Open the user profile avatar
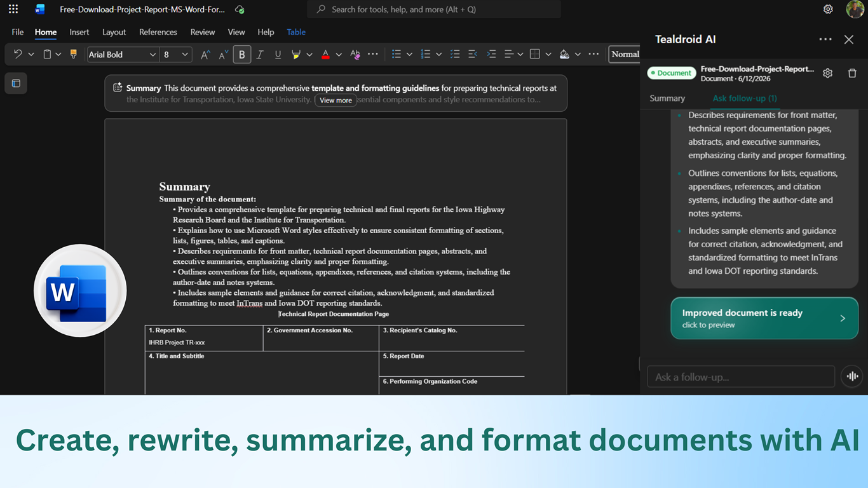 point(855,9)
